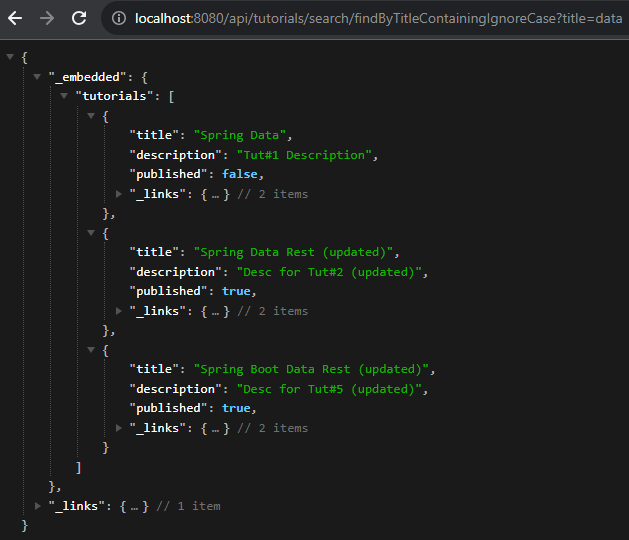Click "published" key beside false
Viewport: 629px width, 540px height.
(168, 175)
